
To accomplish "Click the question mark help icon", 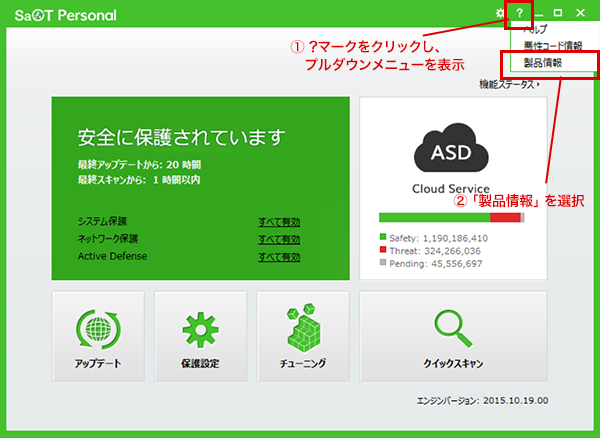I will tap(519, 13).
